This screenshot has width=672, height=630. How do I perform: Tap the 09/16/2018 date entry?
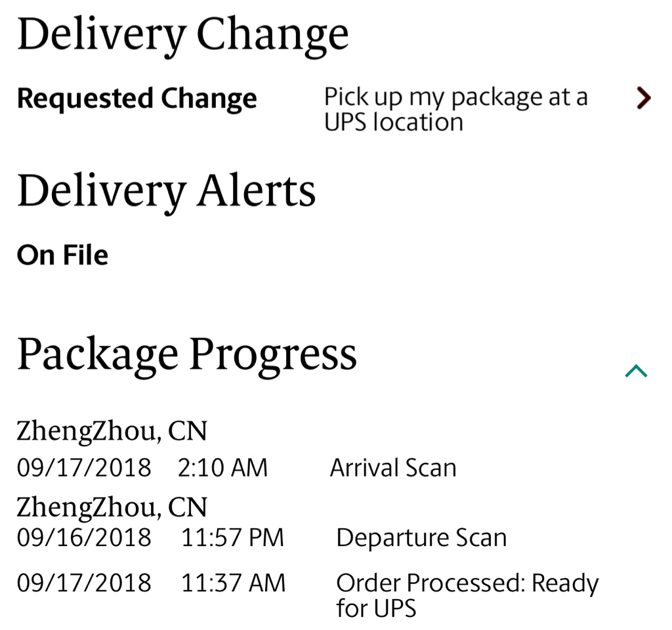point(84,537)
